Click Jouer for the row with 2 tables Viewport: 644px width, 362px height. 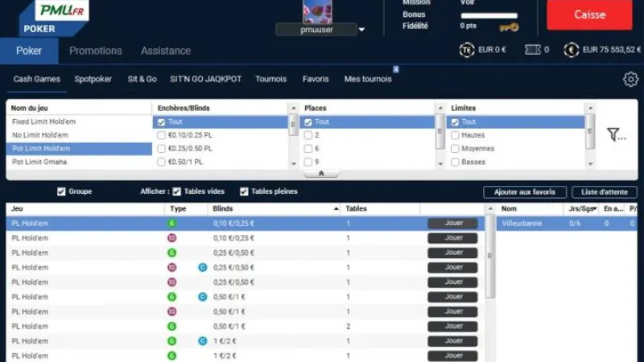[x=452, y=327]
